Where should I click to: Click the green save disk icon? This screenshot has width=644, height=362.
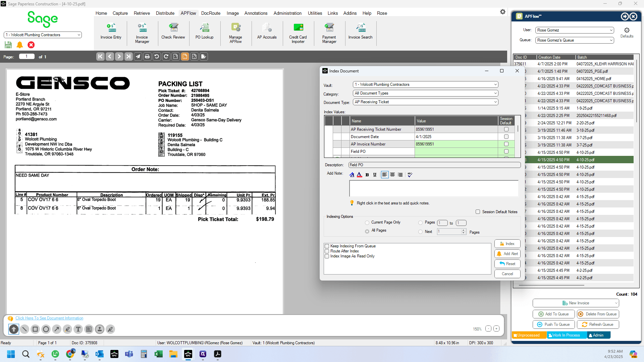(x=8, y=45)
